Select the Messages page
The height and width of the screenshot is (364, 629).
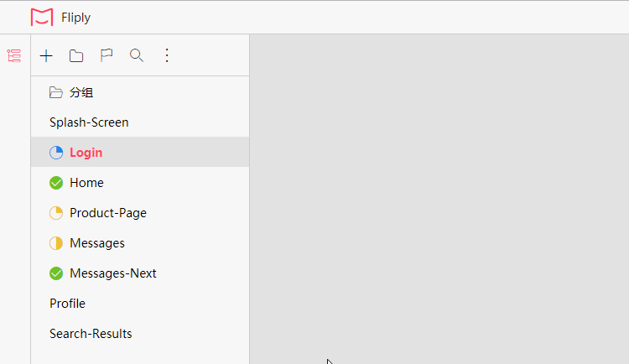pyautogui.click(x=140, y=243)
